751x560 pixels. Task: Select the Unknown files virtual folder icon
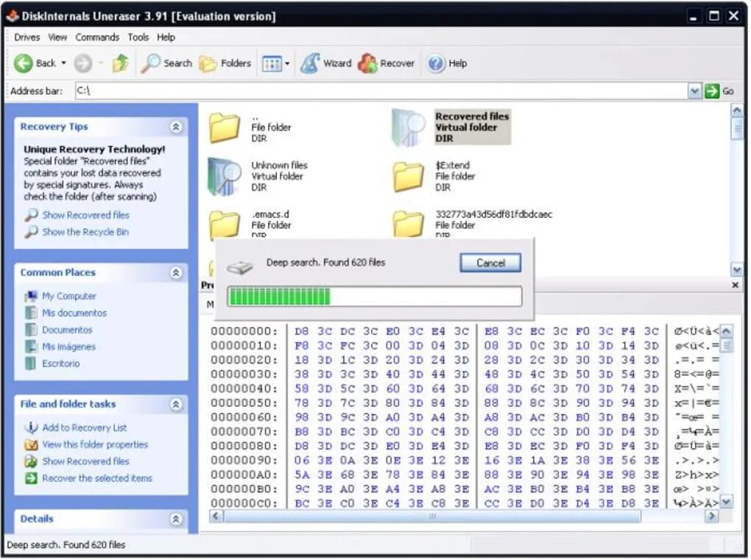coord(224,177)
